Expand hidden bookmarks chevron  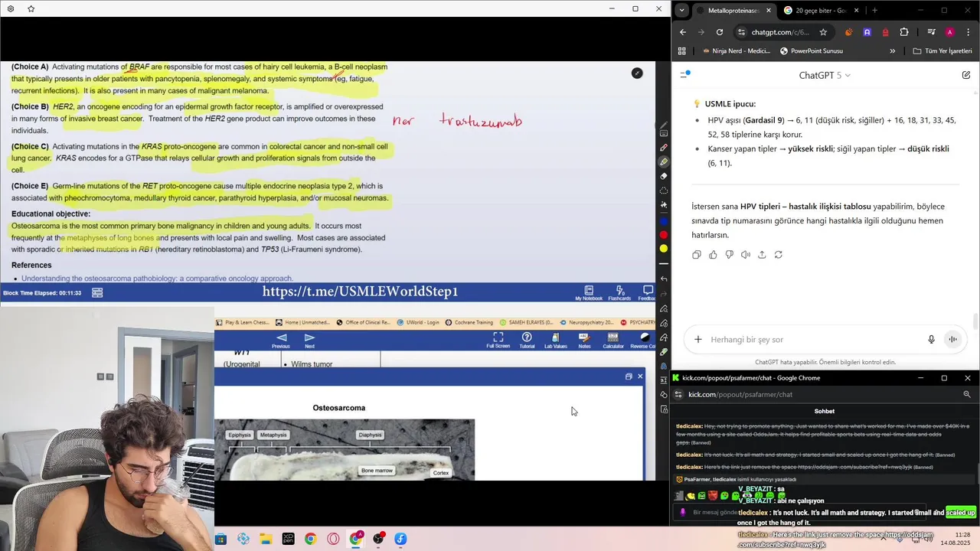[x=892, y=51]
